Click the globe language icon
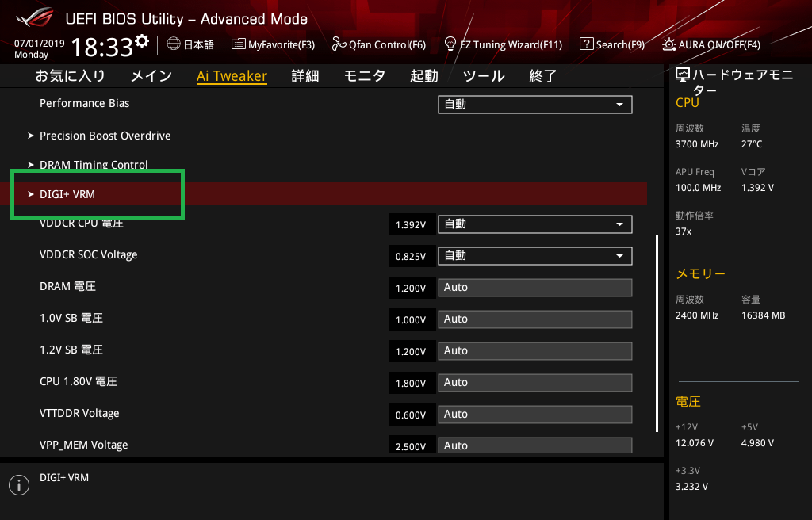 point(174,44)
